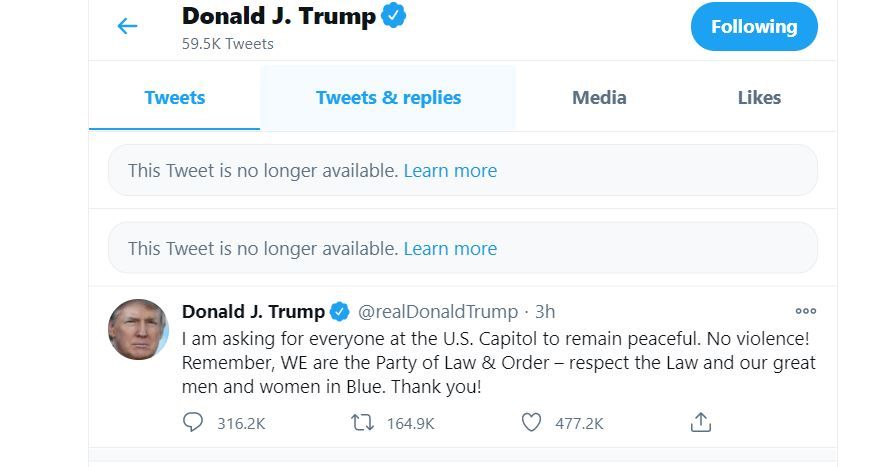873x467 pixels.
Task: View the Likes tab
Action: tap(759, 98)
